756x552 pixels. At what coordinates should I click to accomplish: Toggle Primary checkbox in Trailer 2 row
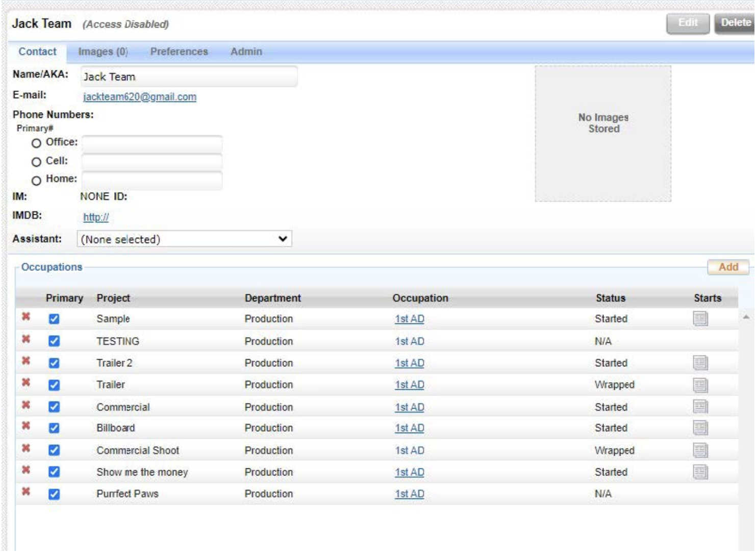tap(54, 363)
